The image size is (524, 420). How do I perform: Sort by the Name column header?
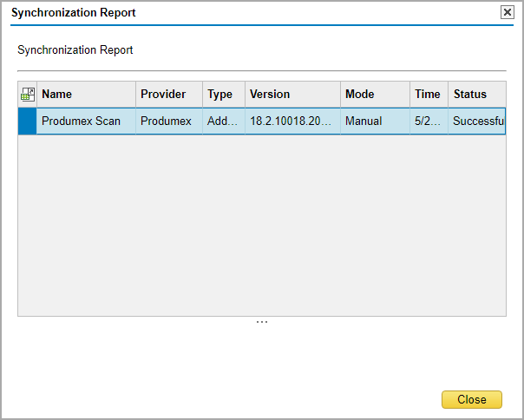click(85, 95)
